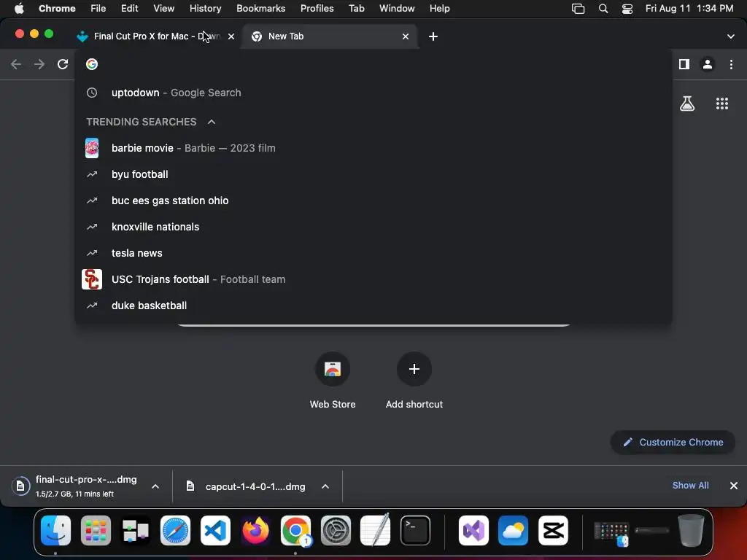Image resolution: width=747 pixels, height=560 pixels.
Task: Click Customize Chrome button
Action: click(673, 443)
